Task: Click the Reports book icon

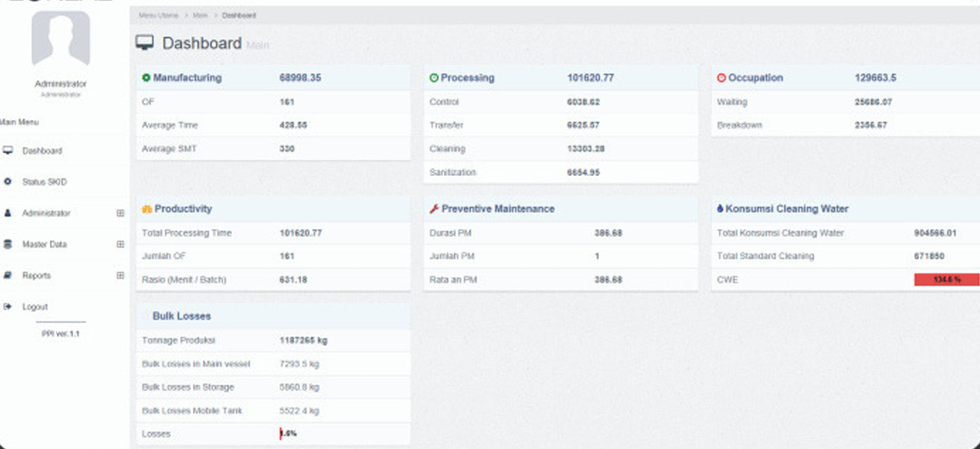Action: (8, 276)
